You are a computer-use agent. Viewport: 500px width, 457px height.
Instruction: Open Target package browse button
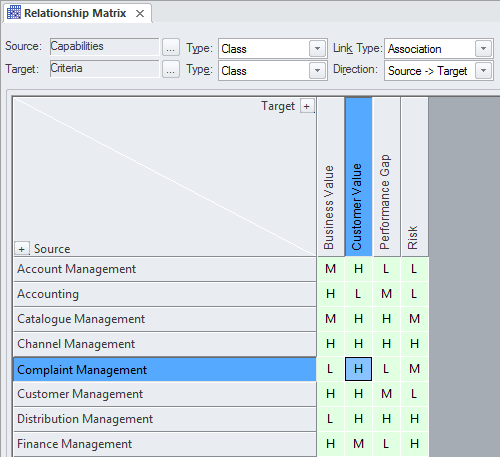click(x=171, y=69)
